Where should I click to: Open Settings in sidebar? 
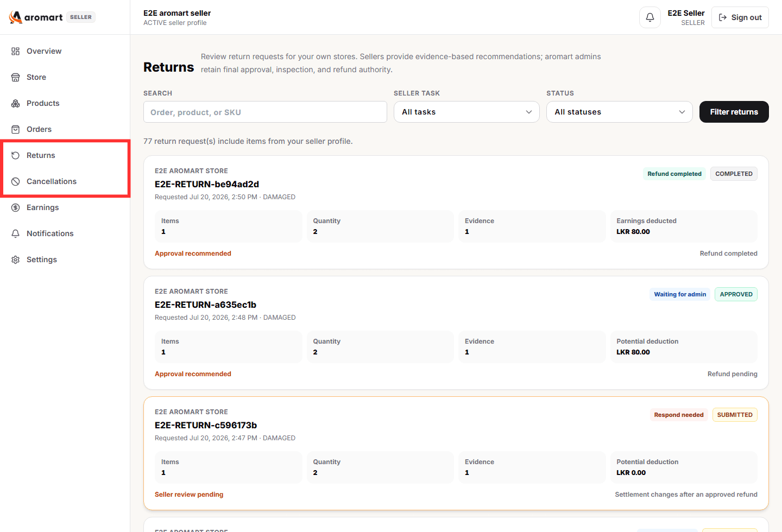point(65,259)
